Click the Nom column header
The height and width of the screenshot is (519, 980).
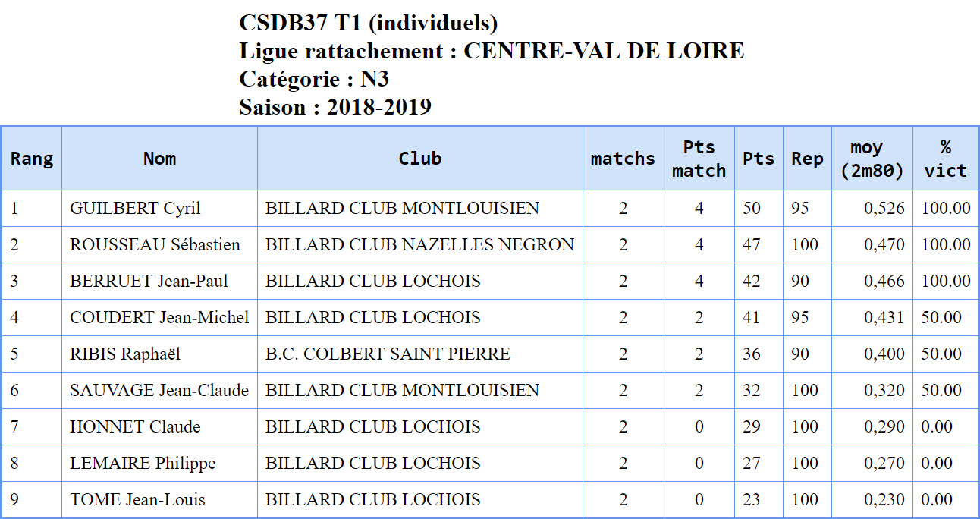pos(159,159)
